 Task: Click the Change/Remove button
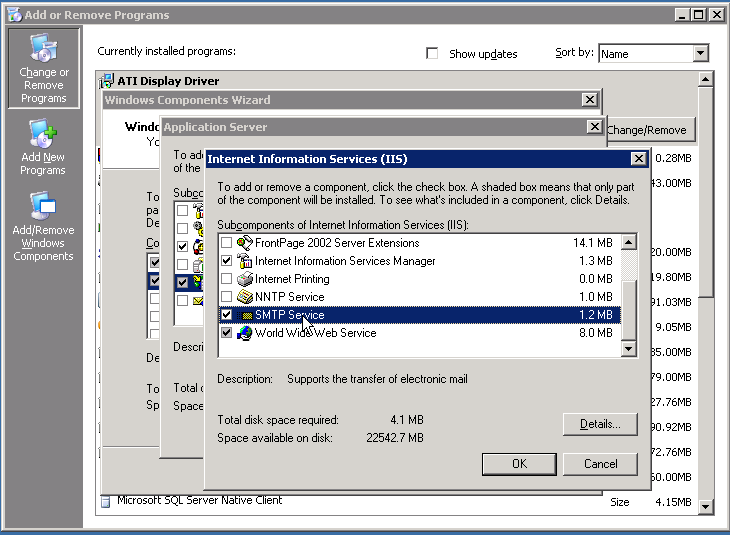[649, 130]
